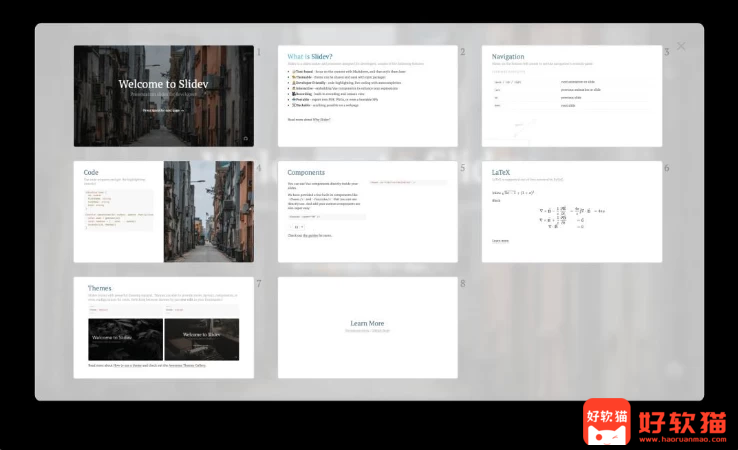Close the slides overview with the X icon
Screen dimensions: 738x450
pos(681,46)
